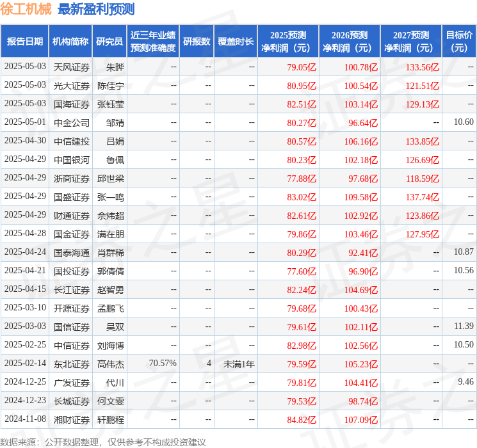Click the 133.56亿 2027 profit value
The width and height of the screenshot is (477, 448).
423,67
